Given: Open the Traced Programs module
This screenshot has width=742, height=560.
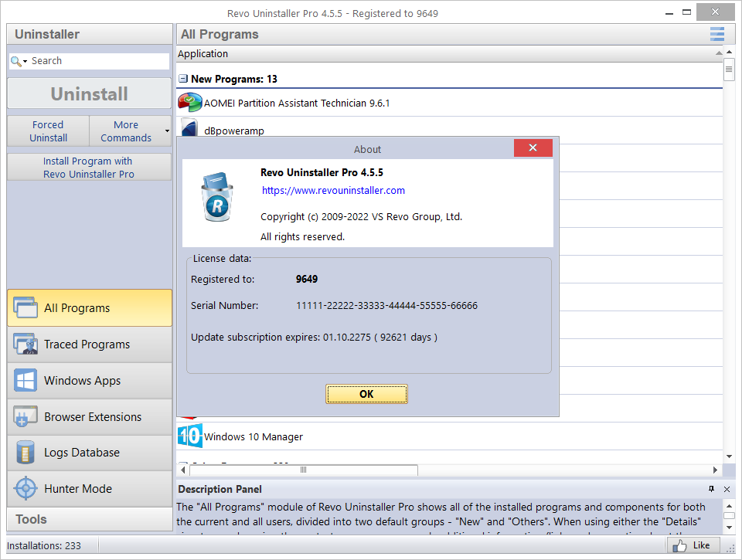Looking at the screenshot, I should [x=90, y=344].
